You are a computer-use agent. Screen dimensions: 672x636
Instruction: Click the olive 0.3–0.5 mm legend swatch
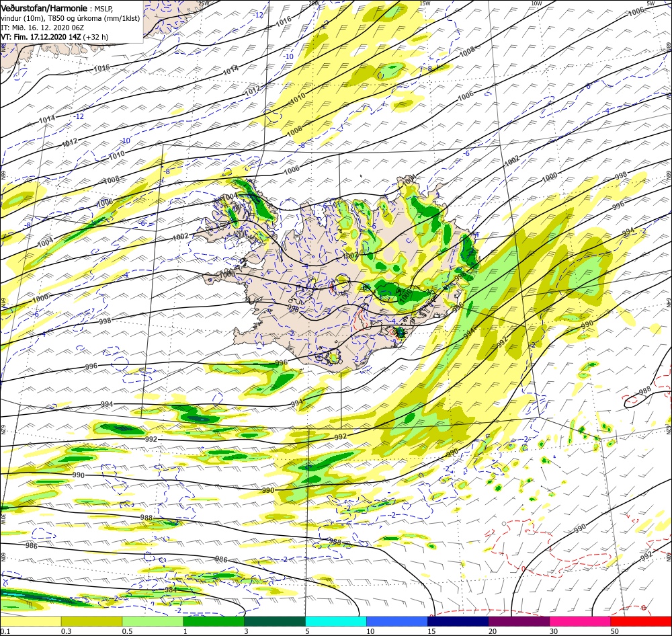point(91,621)
